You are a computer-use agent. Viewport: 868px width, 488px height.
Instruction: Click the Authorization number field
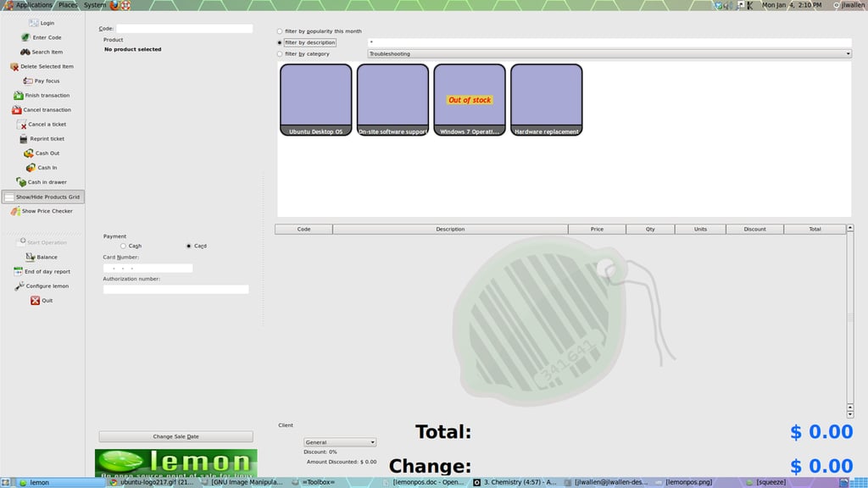176,290
